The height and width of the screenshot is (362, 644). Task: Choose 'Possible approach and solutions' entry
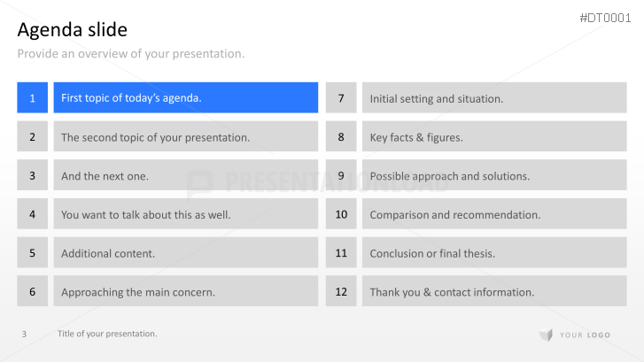click(494, 175)
